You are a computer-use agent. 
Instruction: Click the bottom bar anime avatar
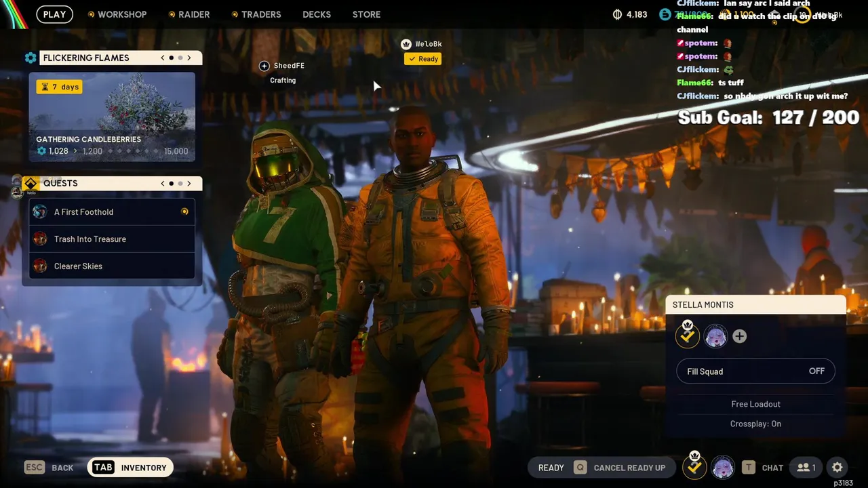point(723,467)
